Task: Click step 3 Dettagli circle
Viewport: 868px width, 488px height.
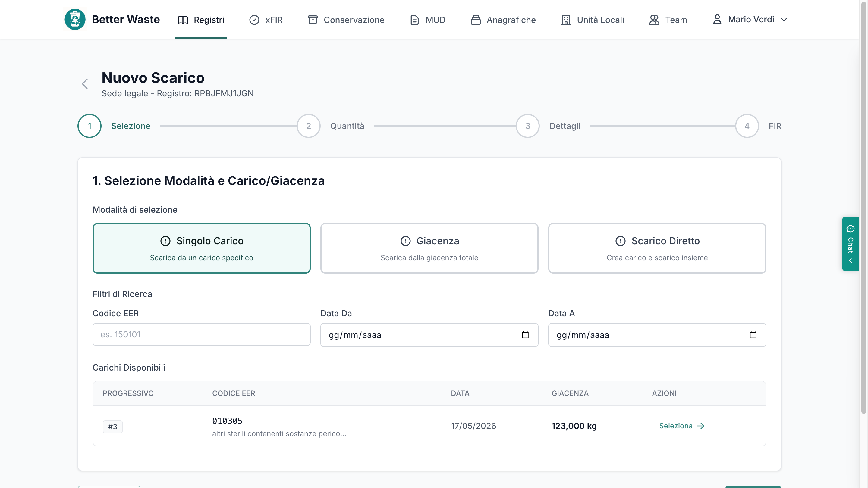Action: pyautogui.click(x=528, y=126)
